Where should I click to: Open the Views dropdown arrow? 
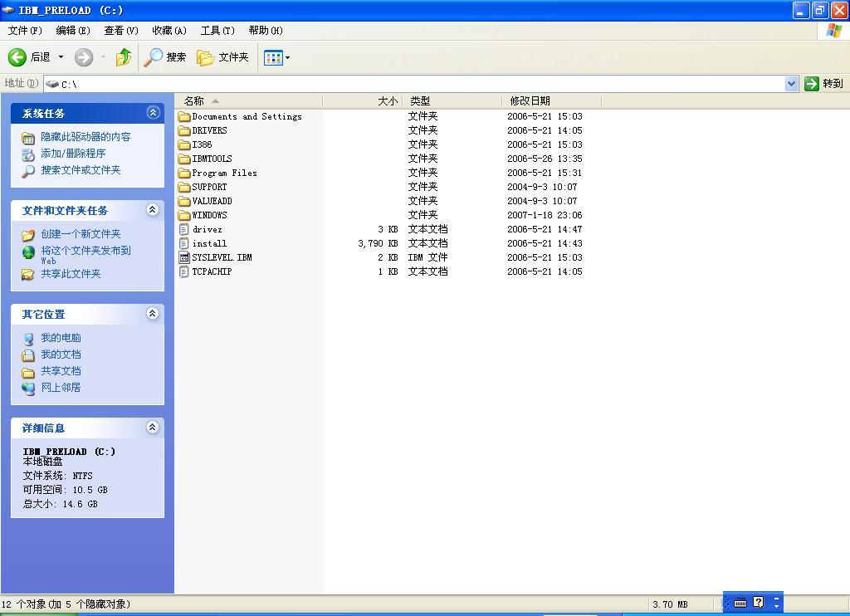[287, 57]
